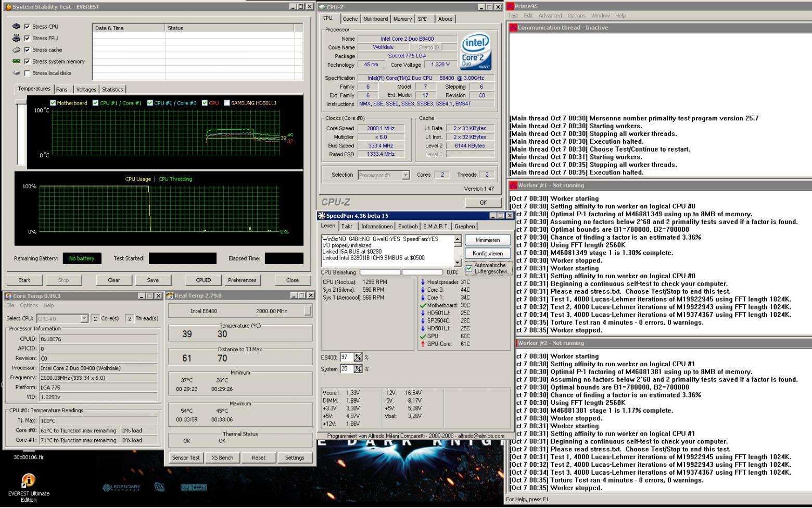Switch to the Voltages tab in EVEREST
812x508 pixels.
pos(86,90)
